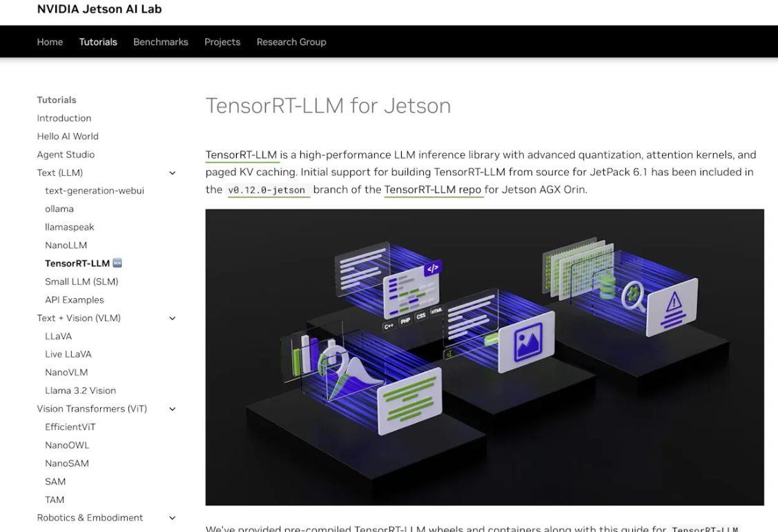The image size is (778, 532).
Task: Select the ollama tutorial in sidebar
Action: (x=59, y=208)
